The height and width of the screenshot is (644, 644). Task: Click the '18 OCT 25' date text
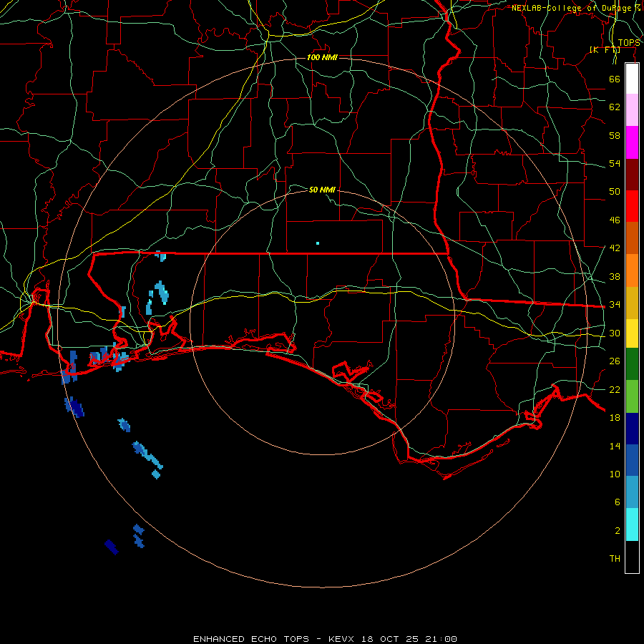390,639
